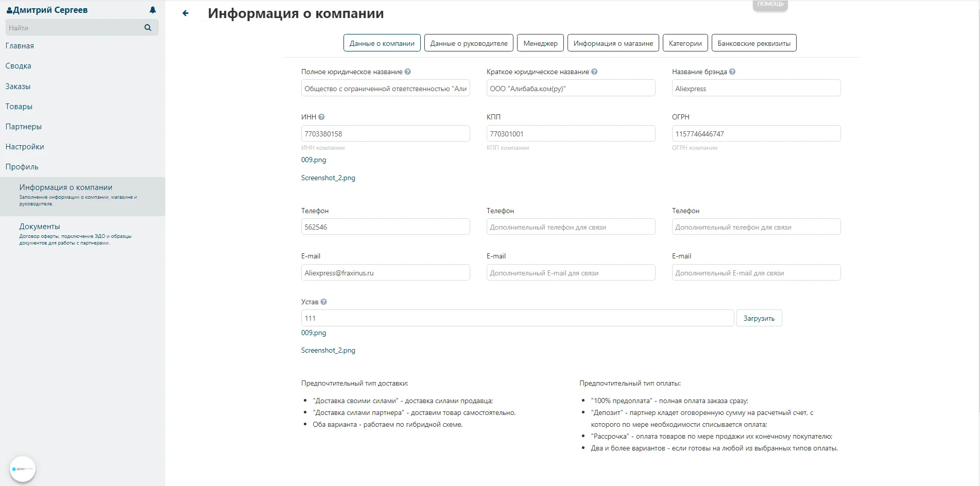Open Screenshot_2.png link under Устав

click(x=328, y=351)
